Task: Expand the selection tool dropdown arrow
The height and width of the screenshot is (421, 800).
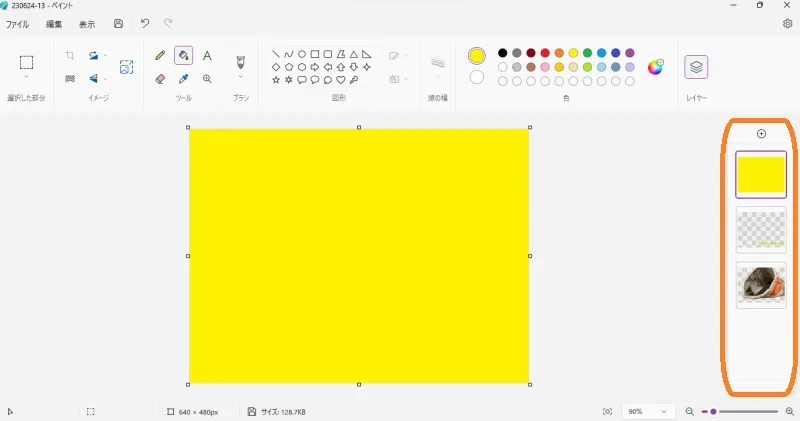Action: [27, 77]
